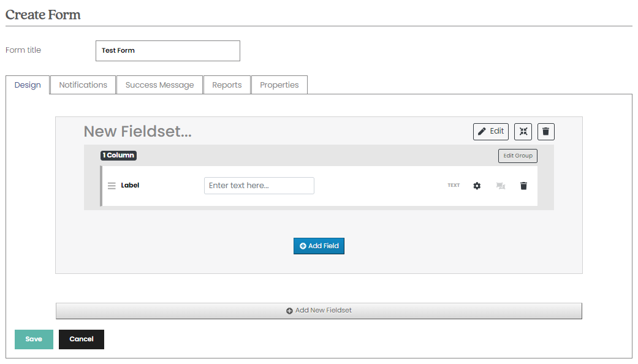Screen dimensions: 638x364
Task: Click the crossed-out comment icon on Label field
Action: tap(501, 186)
